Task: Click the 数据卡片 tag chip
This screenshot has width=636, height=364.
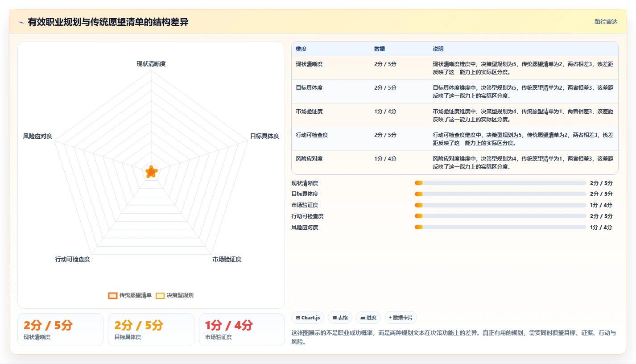Action: [x=401, y=318]
